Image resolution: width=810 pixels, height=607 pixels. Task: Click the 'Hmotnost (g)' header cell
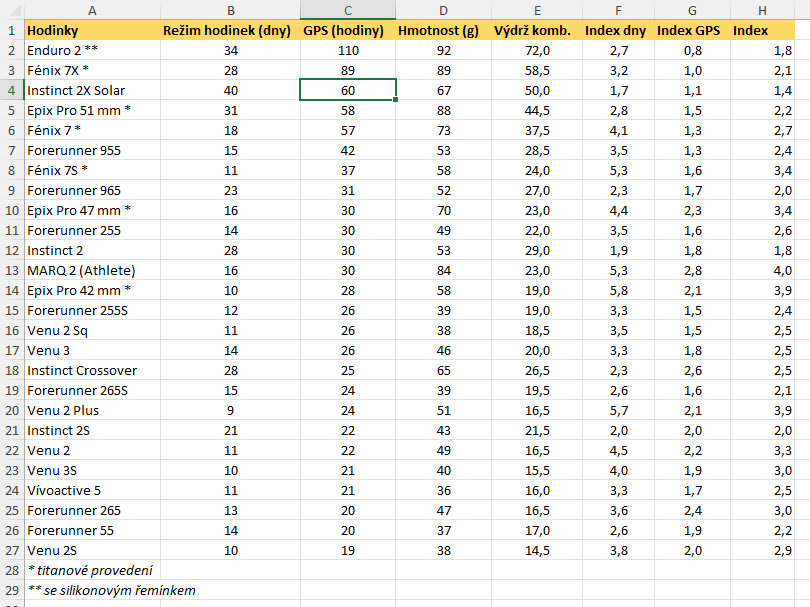(444, 30)
